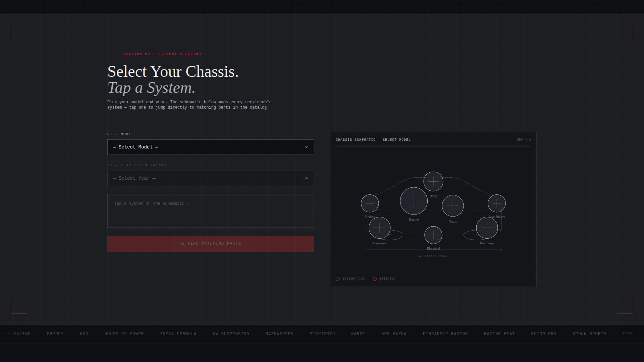Click the System node legend marker
644x362 pixels.
coord(338,279)
